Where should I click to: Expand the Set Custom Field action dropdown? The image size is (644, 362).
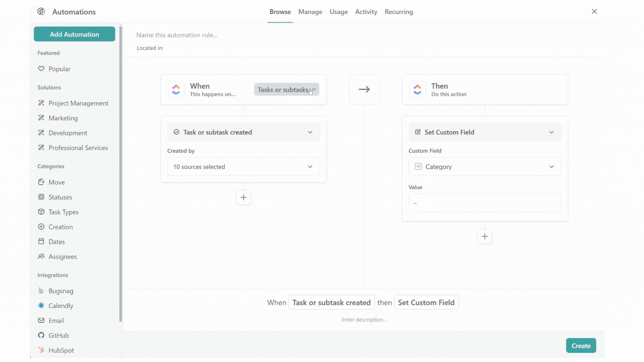click(x=485, y=132)
